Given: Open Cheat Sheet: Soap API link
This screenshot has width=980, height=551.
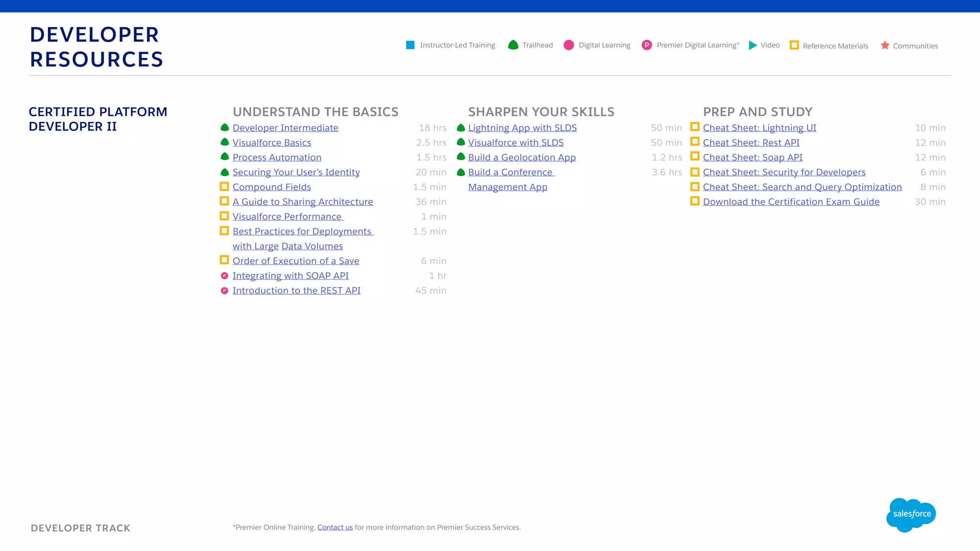Looking at the screenshot, I should tap(753, 157).
